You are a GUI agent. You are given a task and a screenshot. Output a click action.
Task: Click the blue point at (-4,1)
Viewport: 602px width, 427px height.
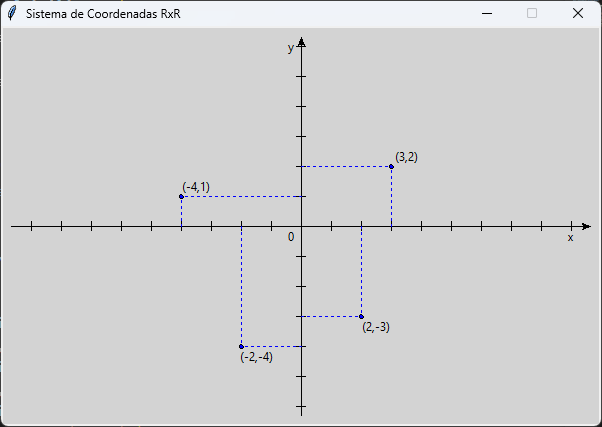tap(181, 197)
